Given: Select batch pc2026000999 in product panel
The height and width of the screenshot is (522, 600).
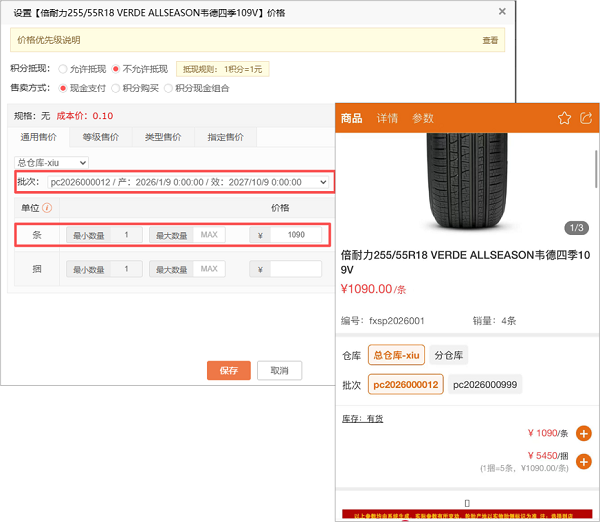Looking at the screenshot, I should coord(485,385).
